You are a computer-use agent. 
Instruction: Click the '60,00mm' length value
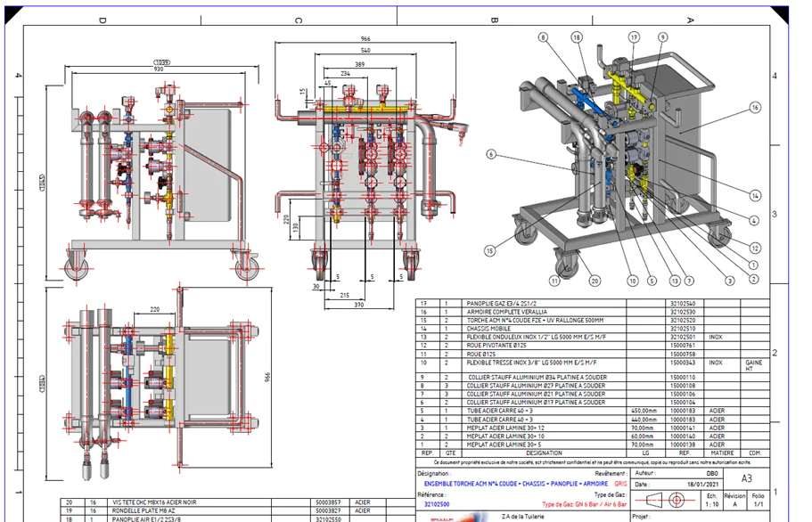[x=643, y=436]
